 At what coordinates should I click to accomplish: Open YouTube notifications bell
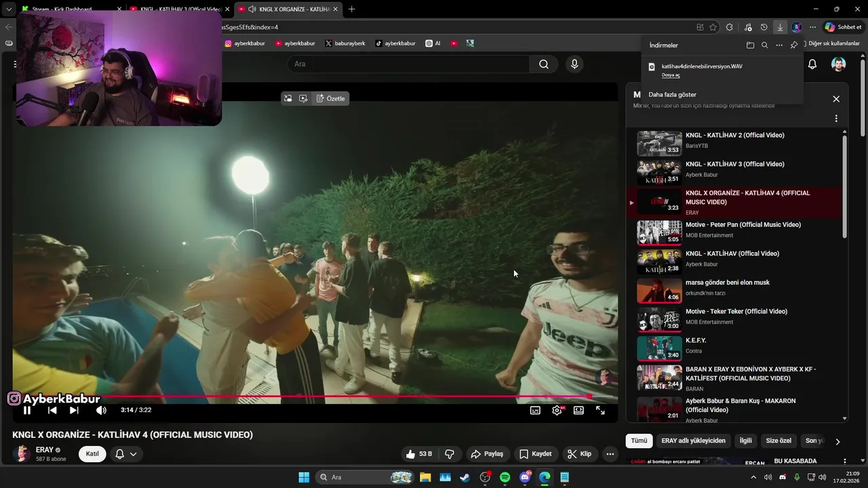tap(812, 64)
